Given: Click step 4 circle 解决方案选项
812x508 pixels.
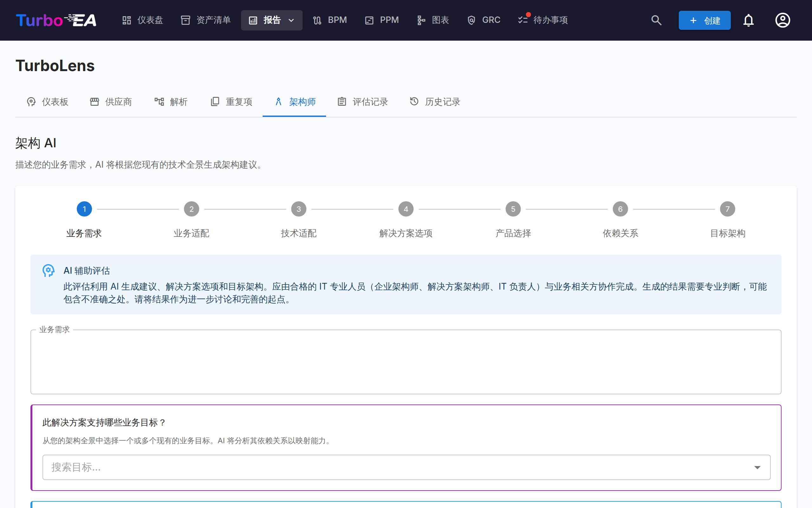Looking at the screenshot, I should [x=406, y=209].
